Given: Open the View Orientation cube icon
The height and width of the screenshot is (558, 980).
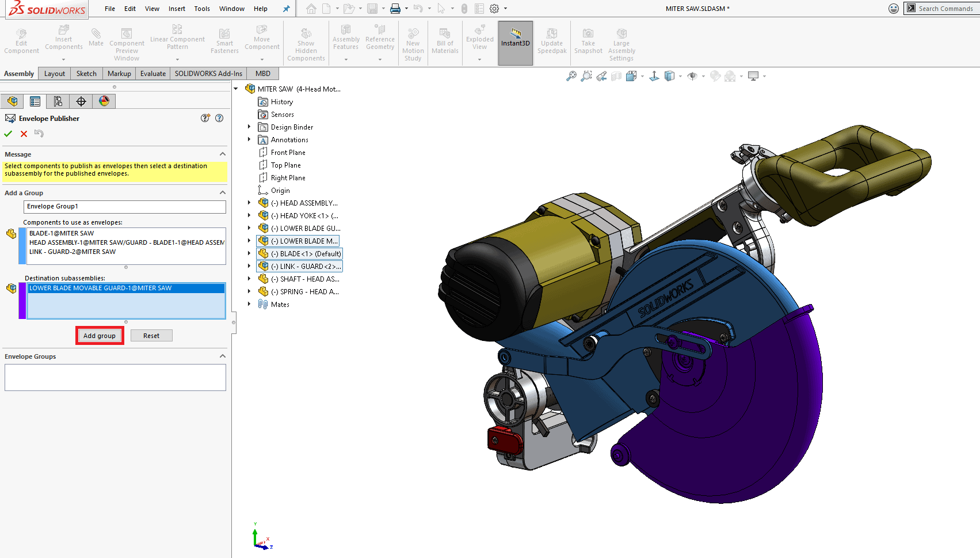Looking at the screenshot, I should pos(631,76).
